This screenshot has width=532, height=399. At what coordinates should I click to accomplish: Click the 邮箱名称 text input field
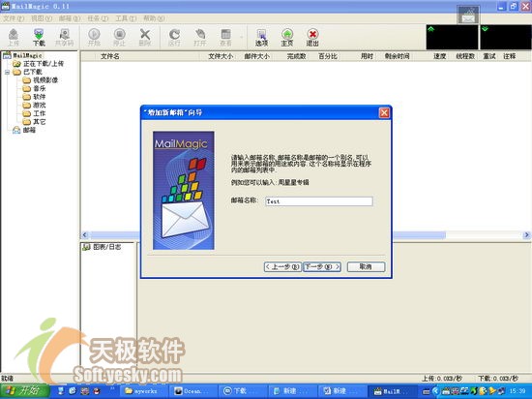click(x=319, y=201)
